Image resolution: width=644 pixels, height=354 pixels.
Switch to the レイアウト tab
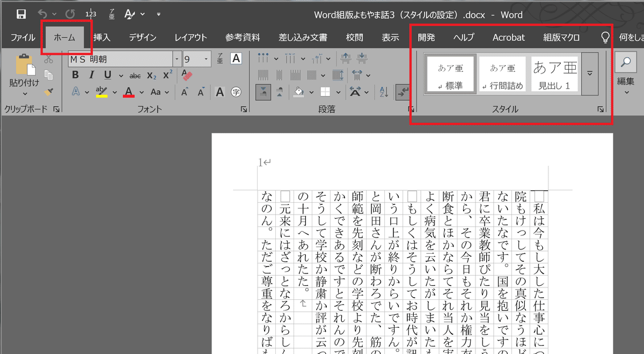tap(191, 38)
